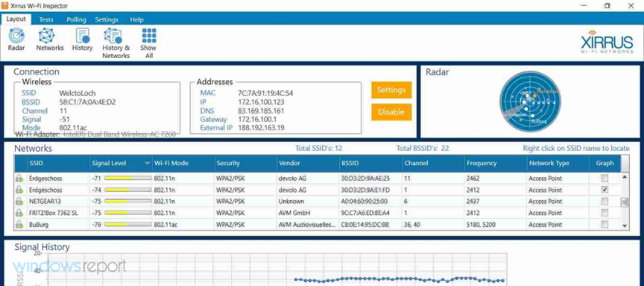The width and height of the screenshot is (644, 286).
Task: Open the Layout tab
Action: pyautogui.click(x=16, y=19)
